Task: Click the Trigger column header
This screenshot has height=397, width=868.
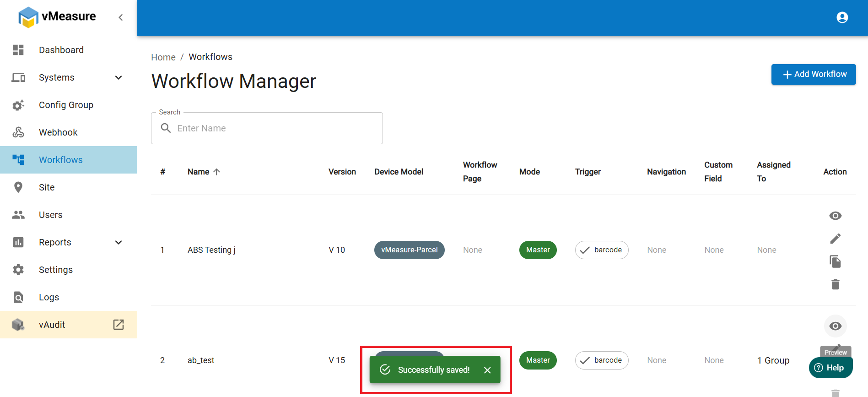Action: (588, 172)
